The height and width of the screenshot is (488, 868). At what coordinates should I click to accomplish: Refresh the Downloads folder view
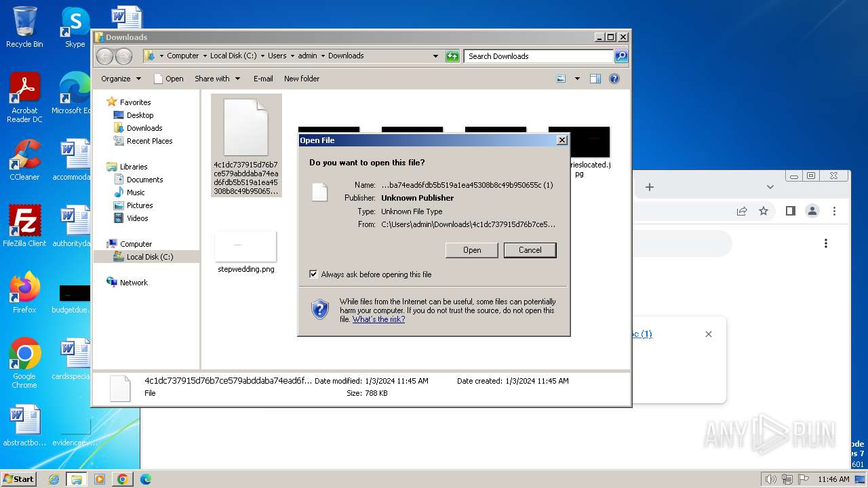452,56
